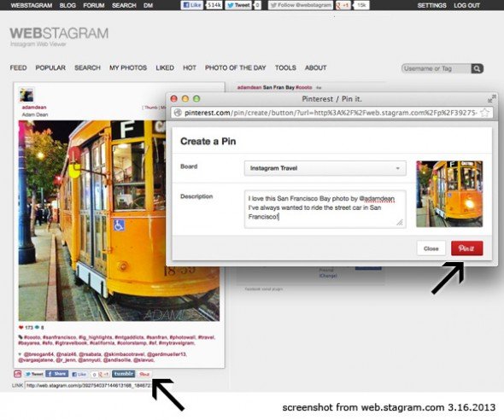Open the SEARCH tab in main navigation
This screenshot has width=504, height=420.
point(87,67)
